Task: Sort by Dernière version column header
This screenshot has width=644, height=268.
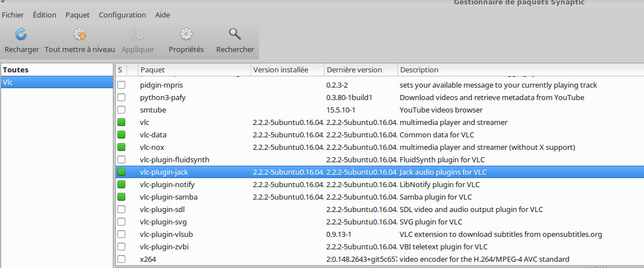Action: pyautogui.click(x=361, y=70)
